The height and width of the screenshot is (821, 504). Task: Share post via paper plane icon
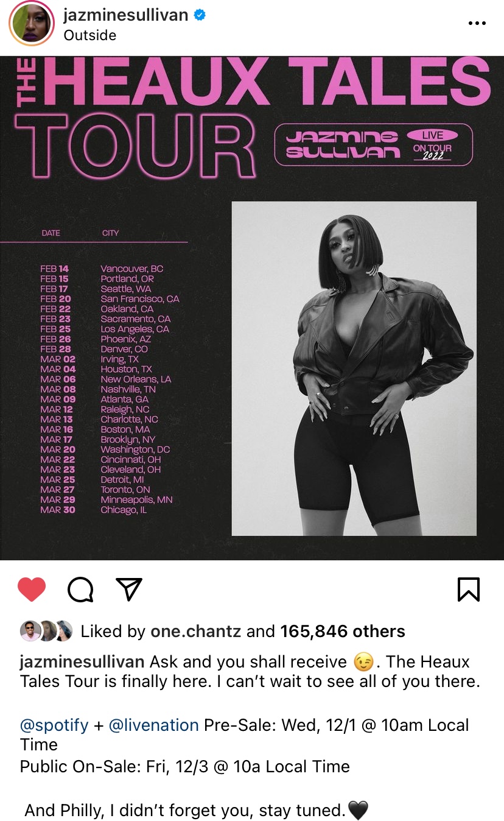pyautogui.click(x=128, y=589)
